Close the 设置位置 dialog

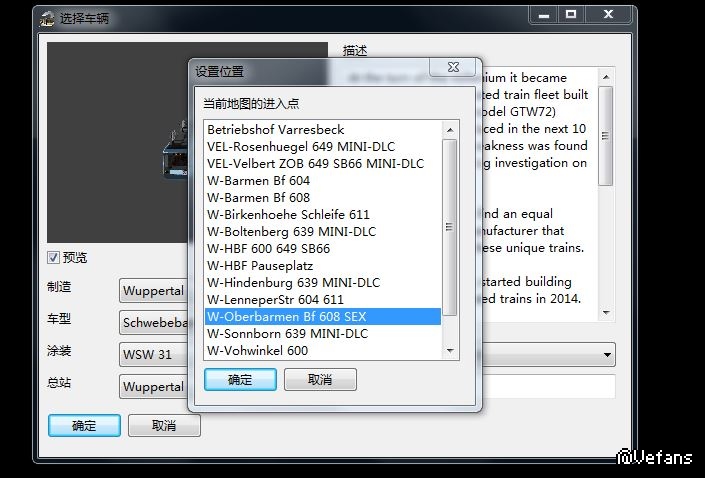click(x=453, y=67)
